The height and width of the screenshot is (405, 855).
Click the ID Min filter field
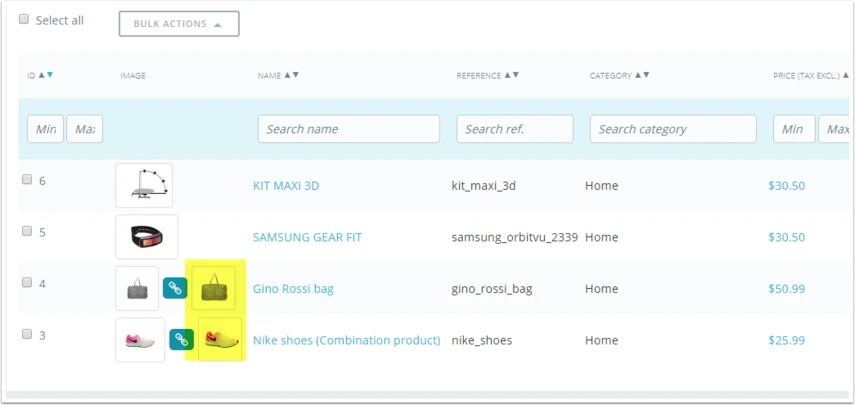45,129
